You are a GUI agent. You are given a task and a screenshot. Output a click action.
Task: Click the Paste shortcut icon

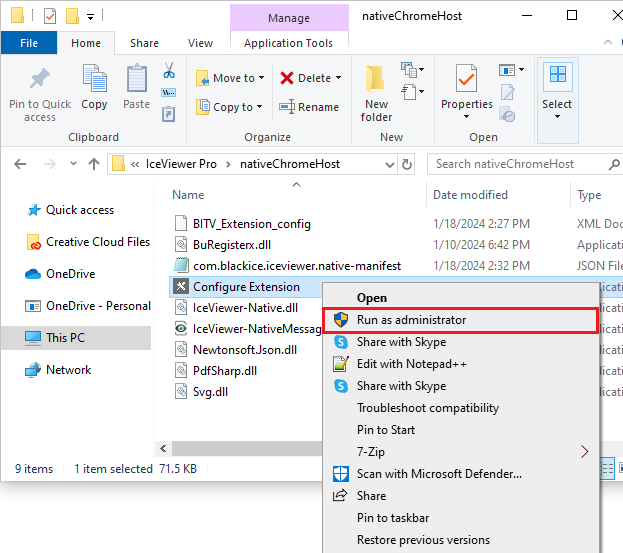(168, 114)
